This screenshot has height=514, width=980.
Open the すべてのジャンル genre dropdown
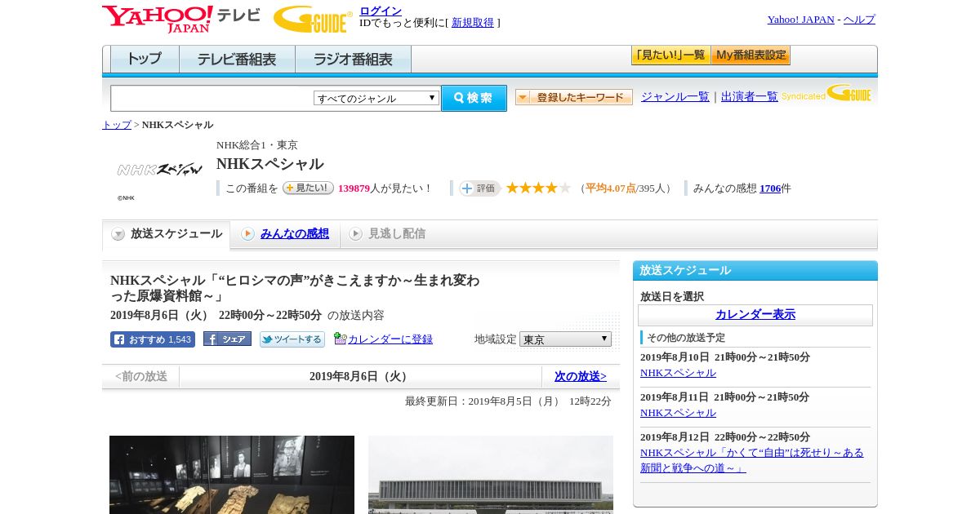point(376,98)
